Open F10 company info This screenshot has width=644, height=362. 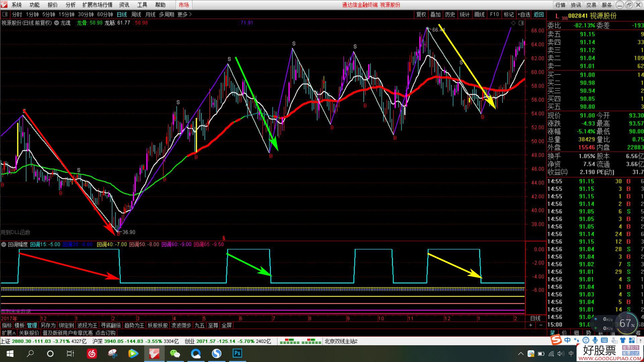pyautogui.click(x=494, y=14)
